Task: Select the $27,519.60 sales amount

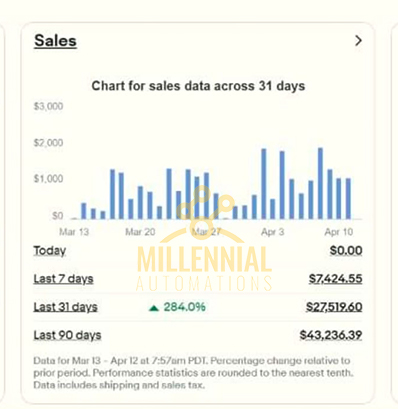Action: (334, 307)
